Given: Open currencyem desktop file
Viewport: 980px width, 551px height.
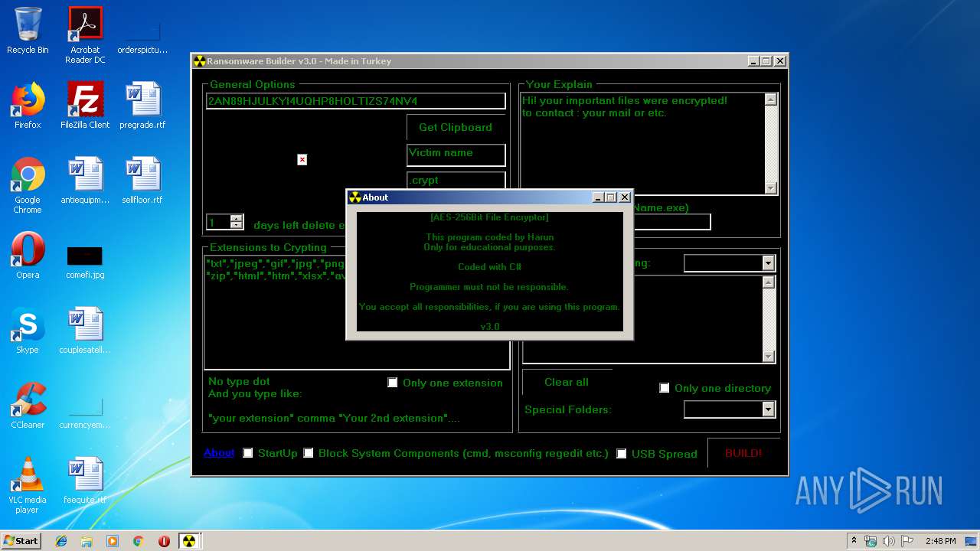Looking at the screenshot, I should coord(85,413).
